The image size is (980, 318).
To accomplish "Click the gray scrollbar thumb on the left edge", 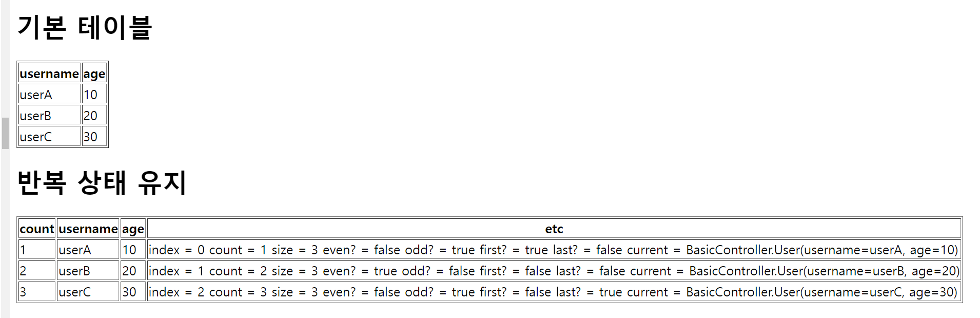I will pyautogui.click(x=5, y=133).
